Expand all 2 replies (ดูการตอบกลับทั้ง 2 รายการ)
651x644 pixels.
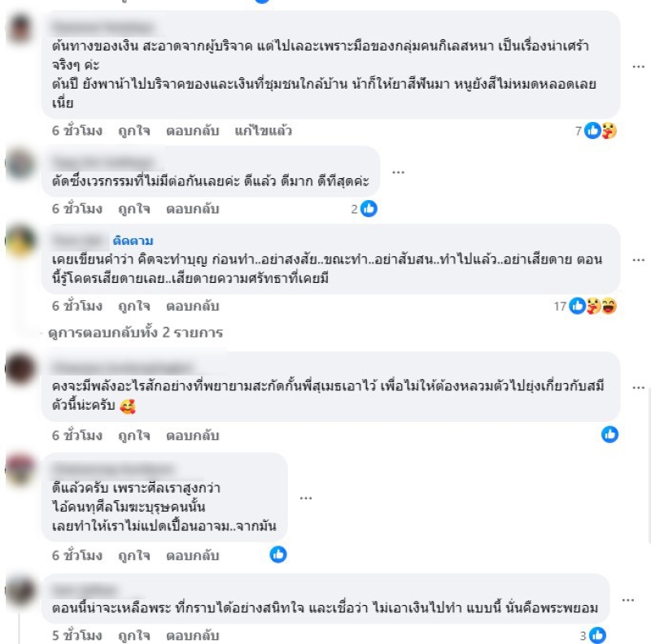[136, 333]
